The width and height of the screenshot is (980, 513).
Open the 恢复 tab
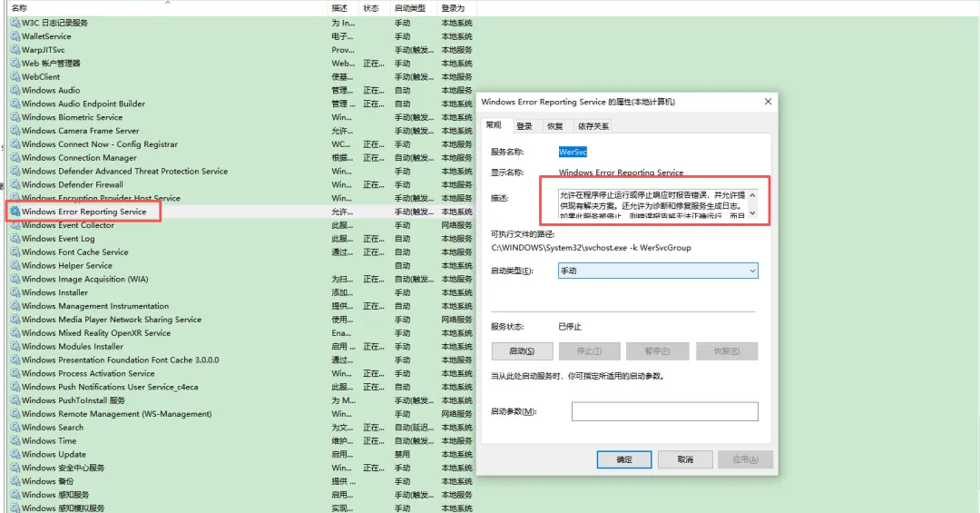click(555, 126)
